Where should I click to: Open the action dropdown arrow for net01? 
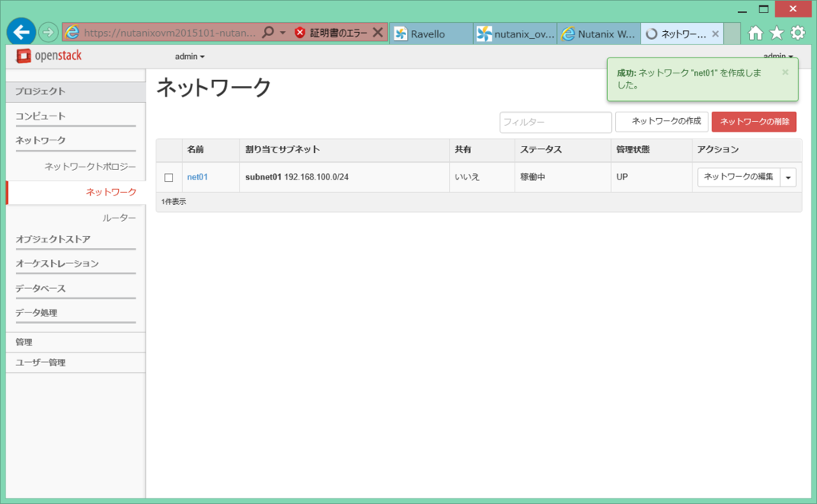pyautogui.click(x=787, y=178)
